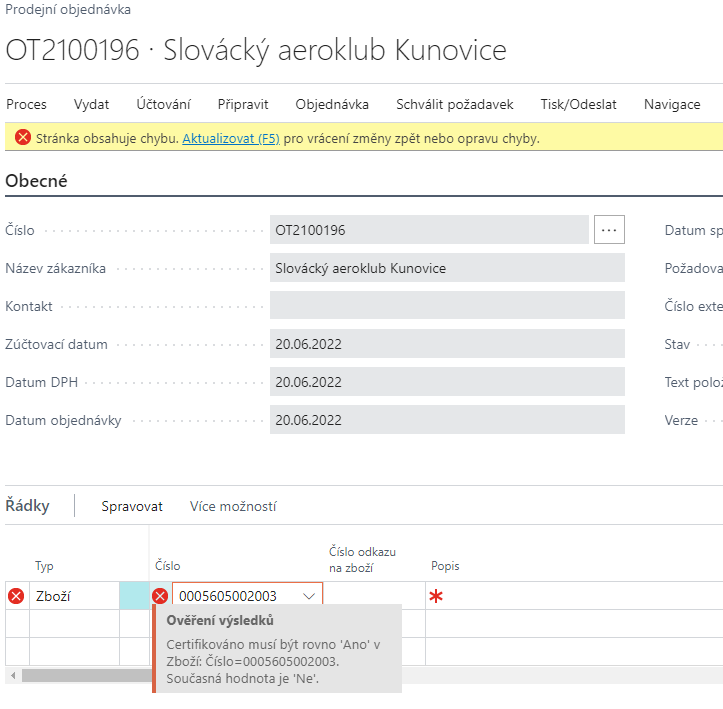723x709 pixels.
Task: Click the red error icon in the yellow banner
Action: (x=23, y=138)
